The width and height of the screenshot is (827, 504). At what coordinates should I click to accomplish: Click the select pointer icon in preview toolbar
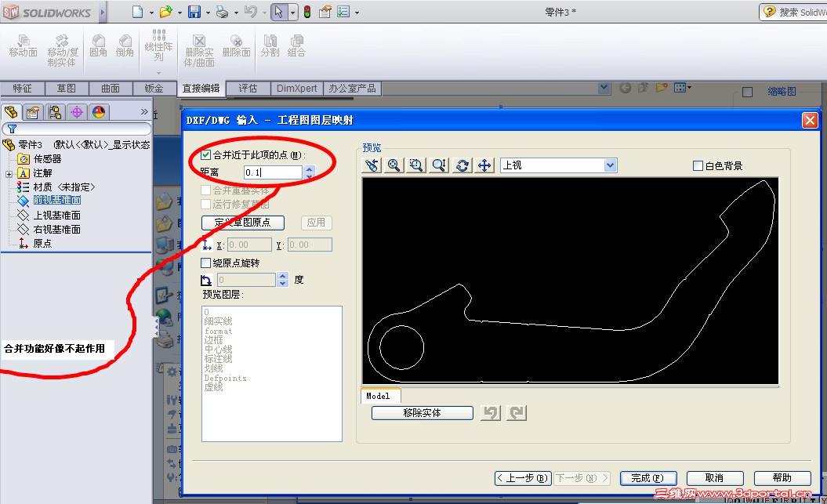pos(372,165)
